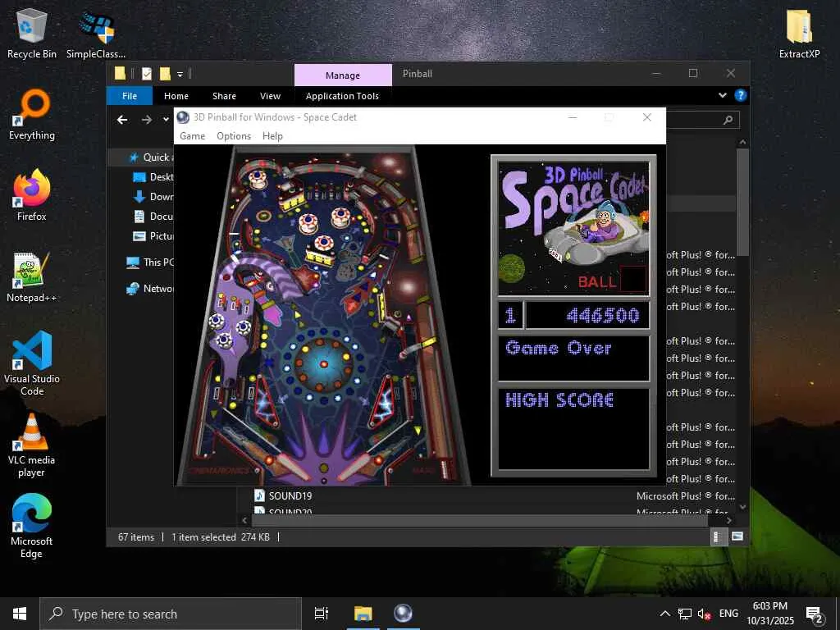Viewport: 840px width, 630px height.
Task: Open the Application Tools ribbon tab
Action: pos(342,96)
